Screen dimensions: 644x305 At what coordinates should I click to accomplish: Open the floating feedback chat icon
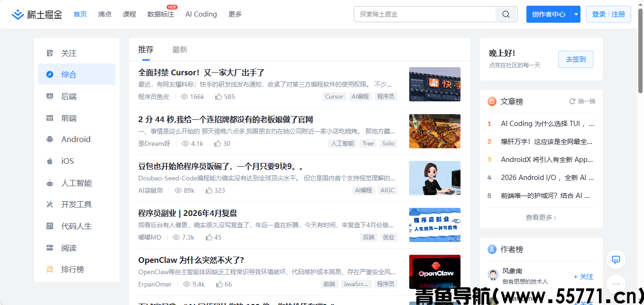coord(616,260)
